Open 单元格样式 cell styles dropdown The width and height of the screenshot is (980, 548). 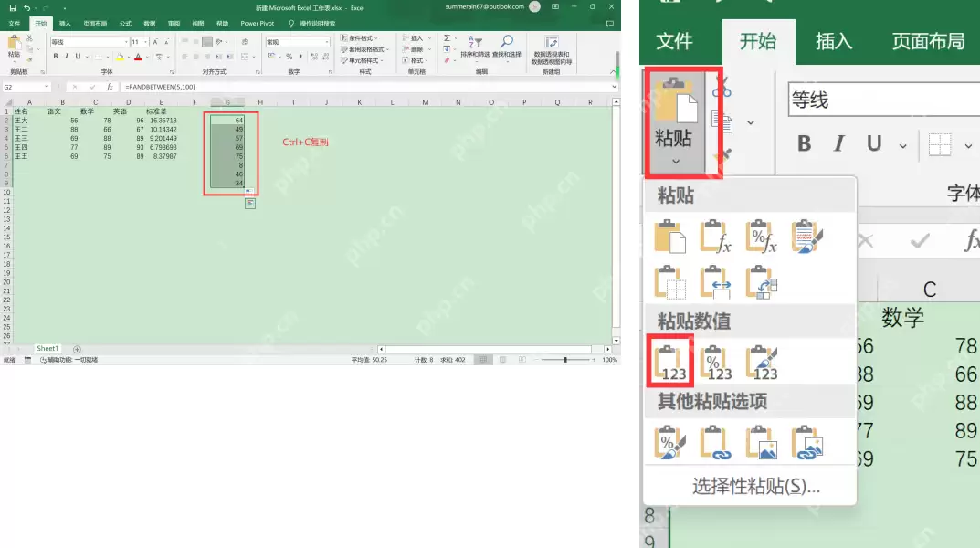click(363, 60)
